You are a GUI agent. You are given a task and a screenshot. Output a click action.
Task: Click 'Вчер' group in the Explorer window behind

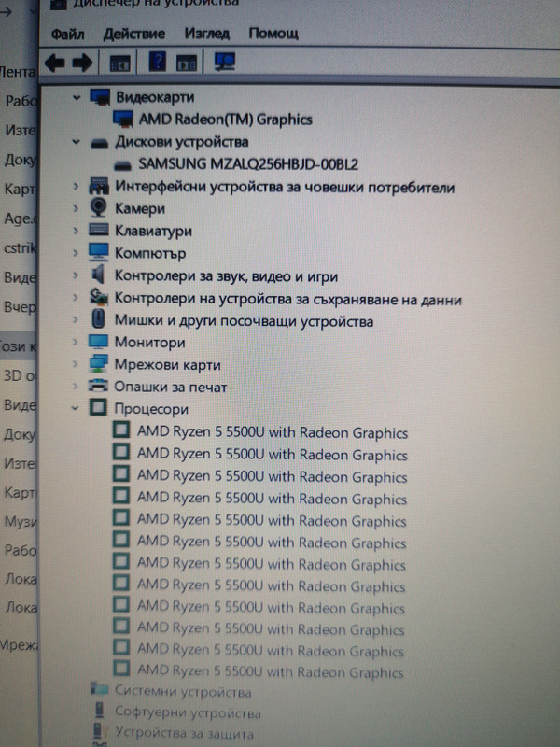tap(20, 307)
